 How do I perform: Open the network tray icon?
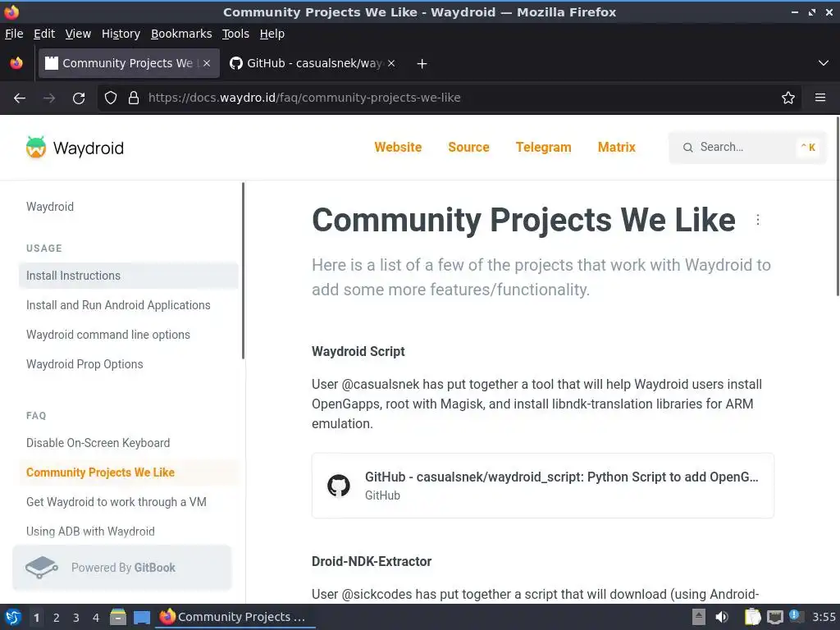click(774, 617)
